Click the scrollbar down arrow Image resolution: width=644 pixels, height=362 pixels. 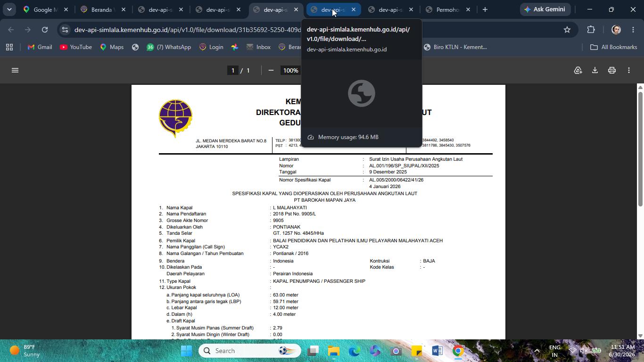(x=640, y=336)
